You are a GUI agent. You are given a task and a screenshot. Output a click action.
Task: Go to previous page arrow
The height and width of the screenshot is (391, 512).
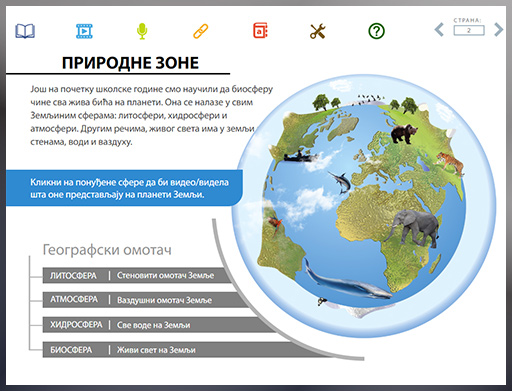coord(439,29)
